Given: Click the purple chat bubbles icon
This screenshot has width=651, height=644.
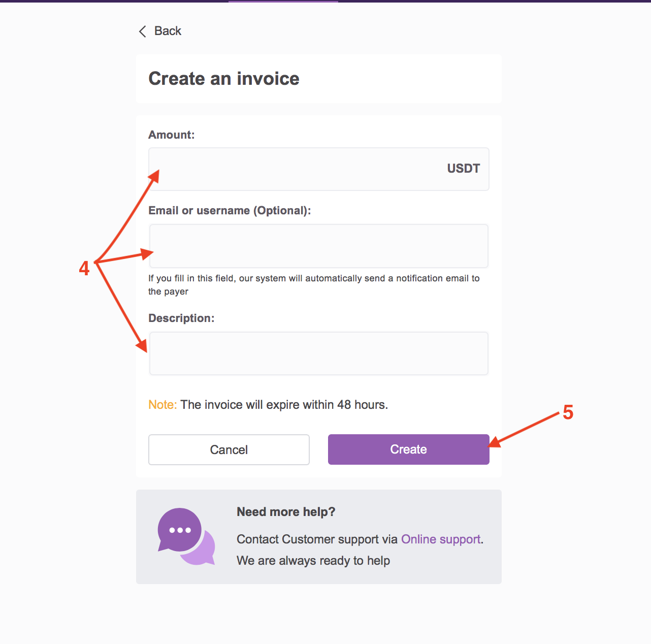Looking at the screenshot, I should (186, 536).
